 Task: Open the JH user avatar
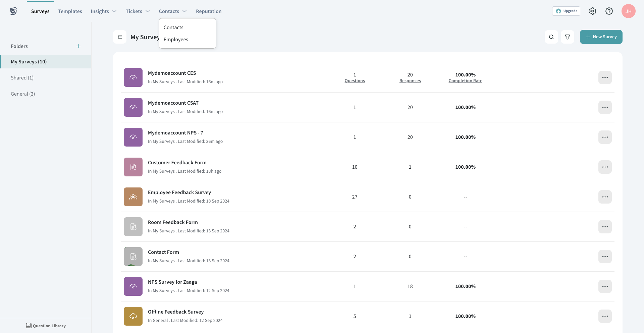[x=628, y=11]
